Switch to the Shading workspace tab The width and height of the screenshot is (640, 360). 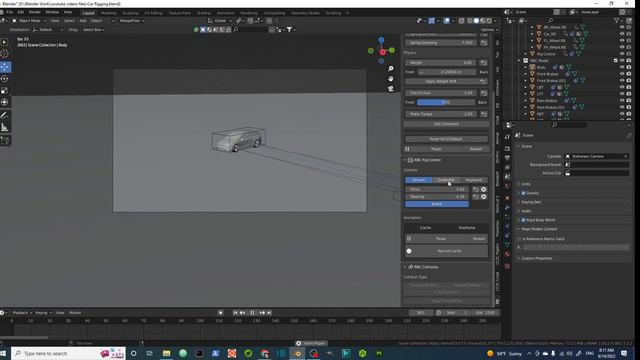coord(204,13)
